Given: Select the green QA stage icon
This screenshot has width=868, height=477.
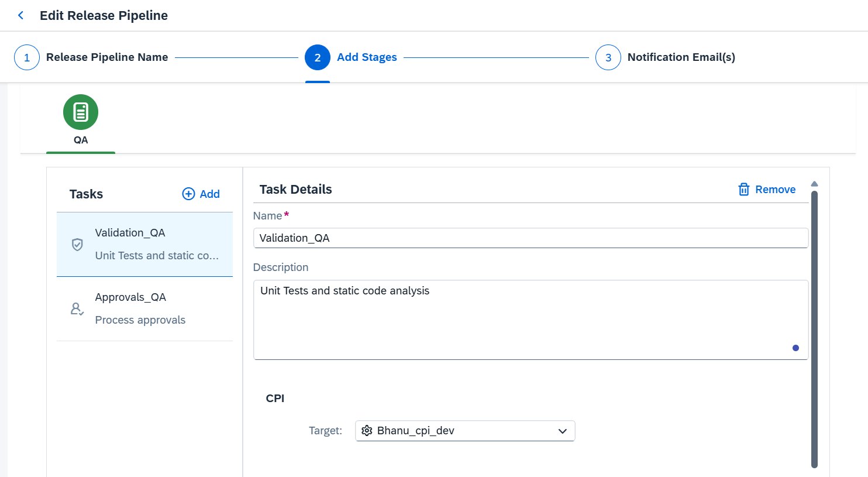Looking at the screenshot, I should [x=81, y=112].
